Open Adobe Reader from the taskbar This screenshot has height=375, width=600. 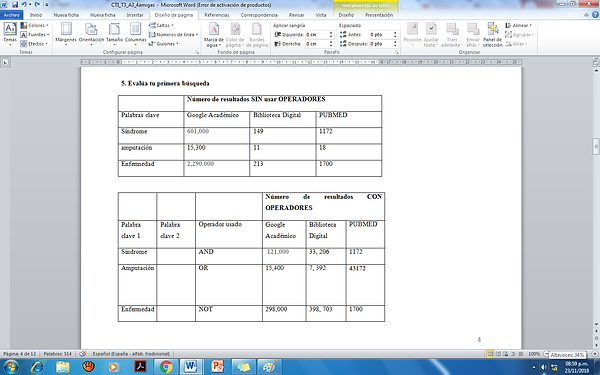(x=140, y=367)
